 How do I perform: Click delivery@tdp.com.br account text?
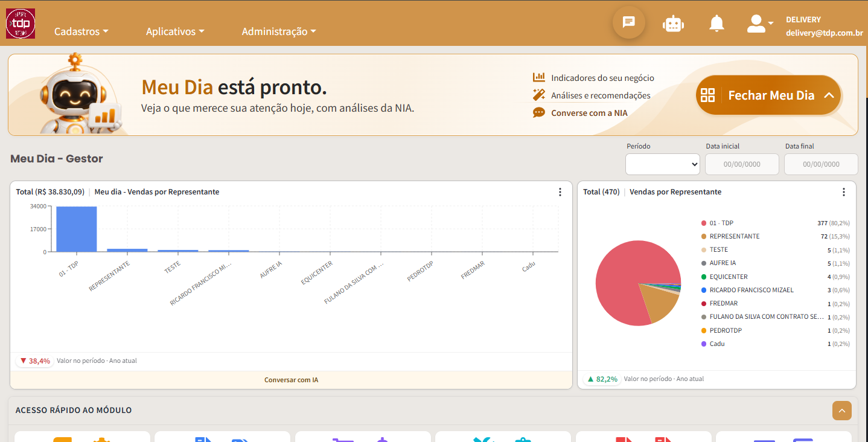click(x=824, y=33)
